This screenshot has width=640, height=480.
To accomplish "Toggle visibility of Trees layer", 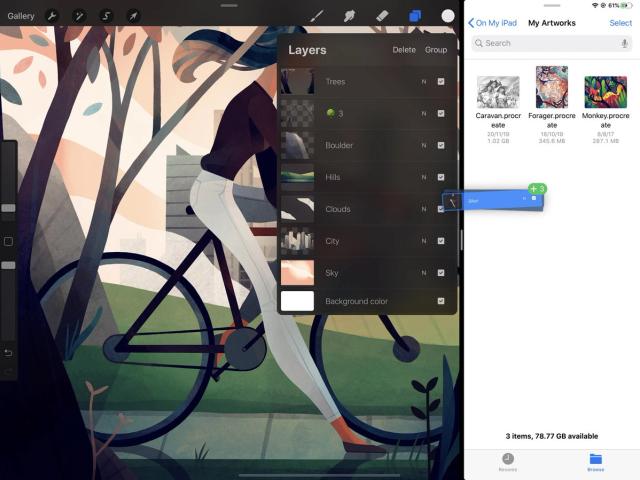I will click(441, 82).
